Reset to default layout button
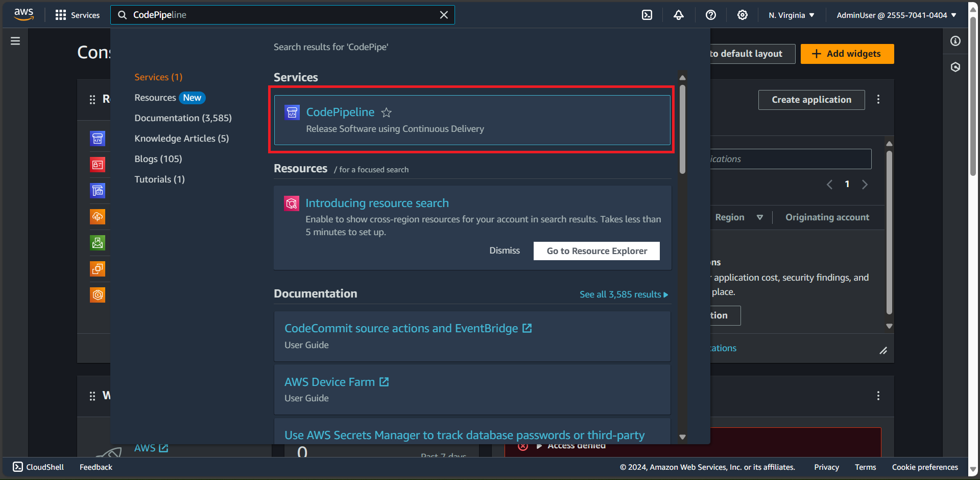Viewport: 980px width, 480px height. pyautogui.click(x=752, y=54)
